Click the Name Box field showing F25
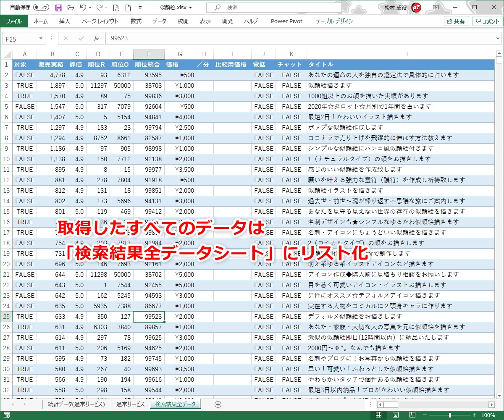The height and width of the screenshot is (420, 504). point(20,38)
